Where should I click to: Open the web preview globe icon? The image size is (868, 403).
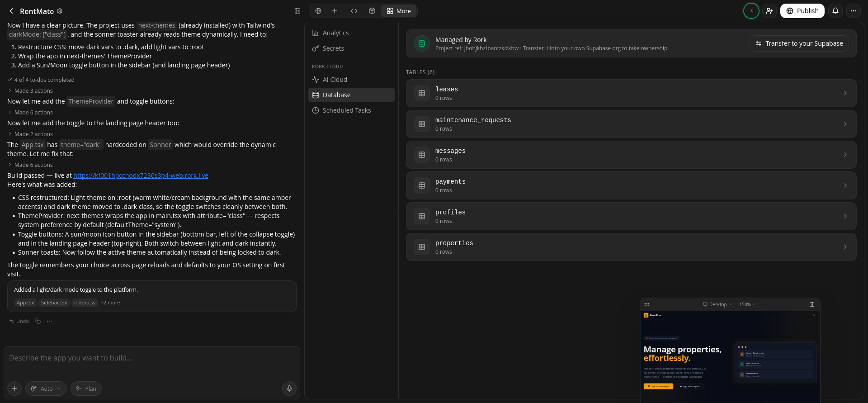pyautogui.click(x=318, y=11)
